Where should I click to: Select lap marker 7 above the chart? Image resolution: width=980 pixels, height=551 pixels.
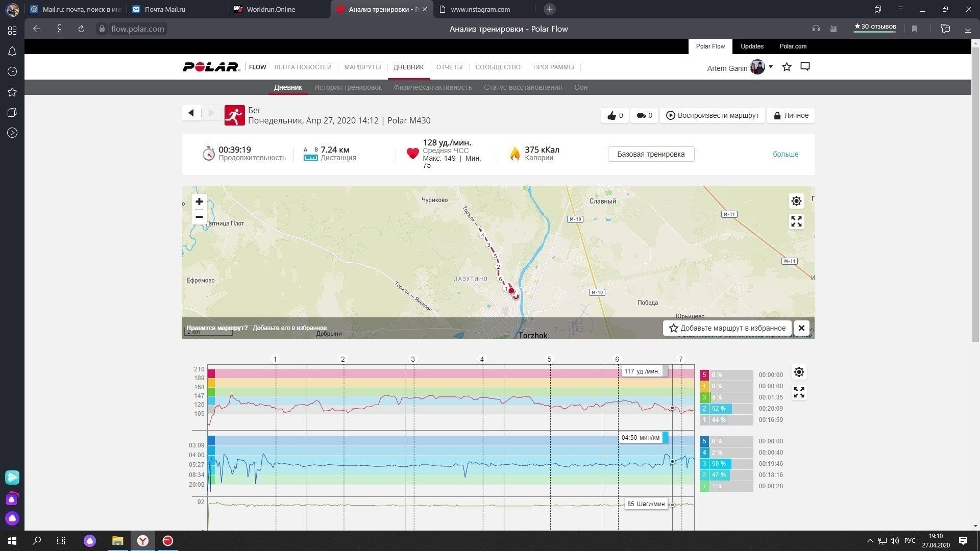click(x=680, y=359)
